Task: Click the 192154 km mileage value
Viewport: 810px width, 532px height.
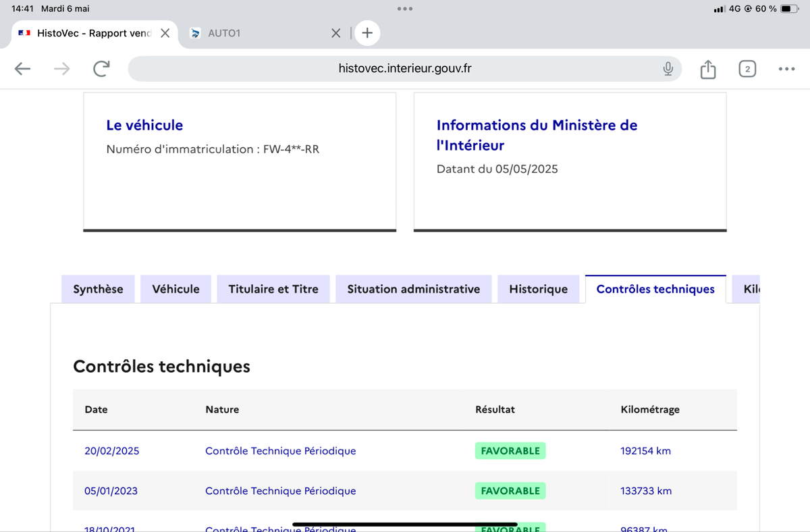Action: pyautogui.click(x=646, y=450)
